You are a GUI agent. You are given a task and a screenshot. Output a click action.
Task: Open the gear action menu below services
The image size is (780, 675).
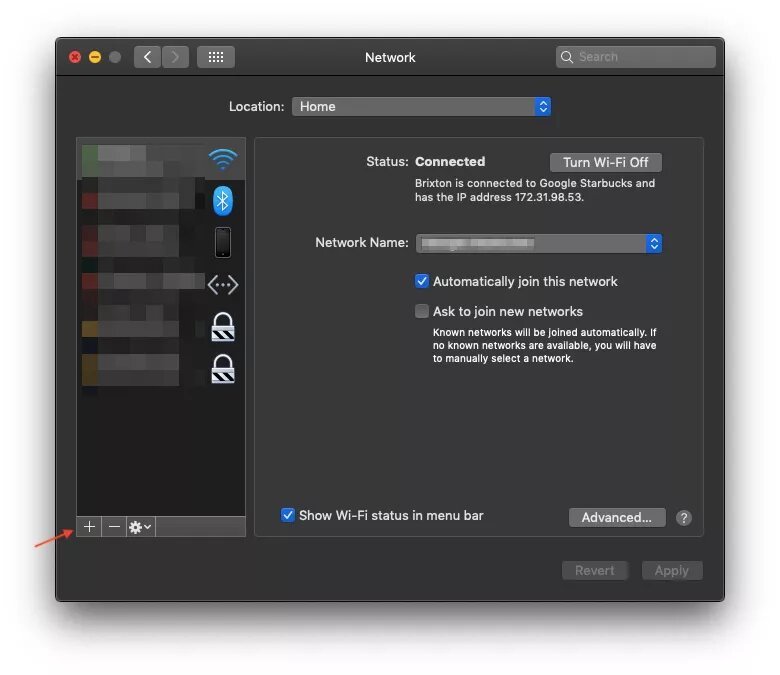coord(140,527)
